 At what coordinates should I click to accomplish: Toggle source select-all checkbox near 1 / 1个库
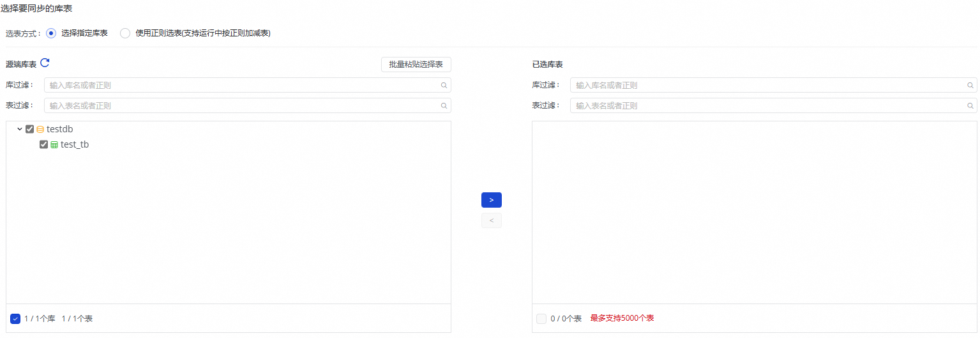tap(15, 318)
